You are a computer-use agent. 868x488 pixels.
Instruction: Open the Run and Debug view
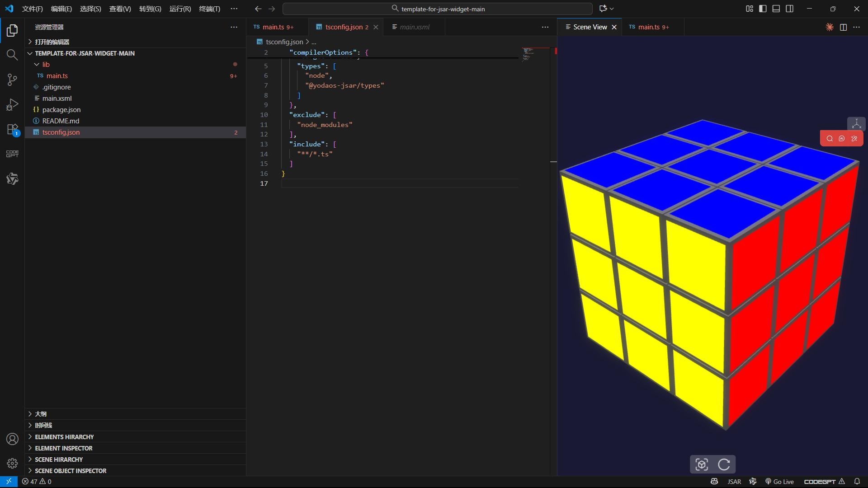click(12, 105)
